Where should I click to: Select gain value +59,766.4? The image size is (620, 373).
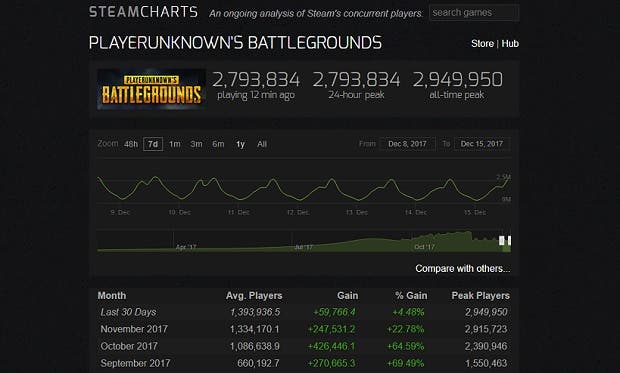pyautogui.click(x=334, y=312)
